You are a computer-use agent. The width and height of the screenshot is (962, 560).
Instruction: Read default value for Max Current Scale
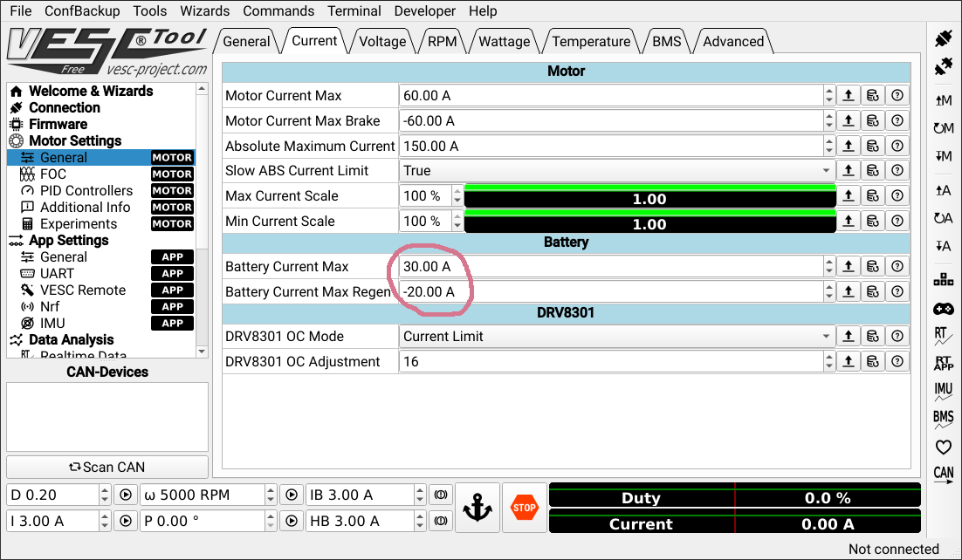(x=872, y=195)
